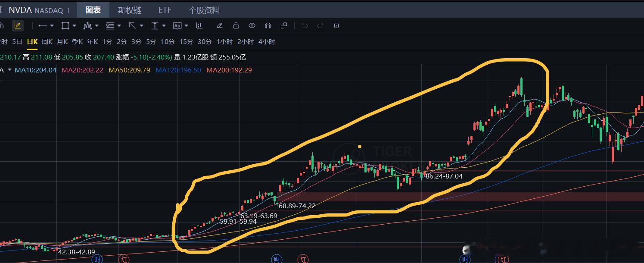Click the candlestick indicator icon
This screenshot has height=263, width=644.
(x=199, y=25)
